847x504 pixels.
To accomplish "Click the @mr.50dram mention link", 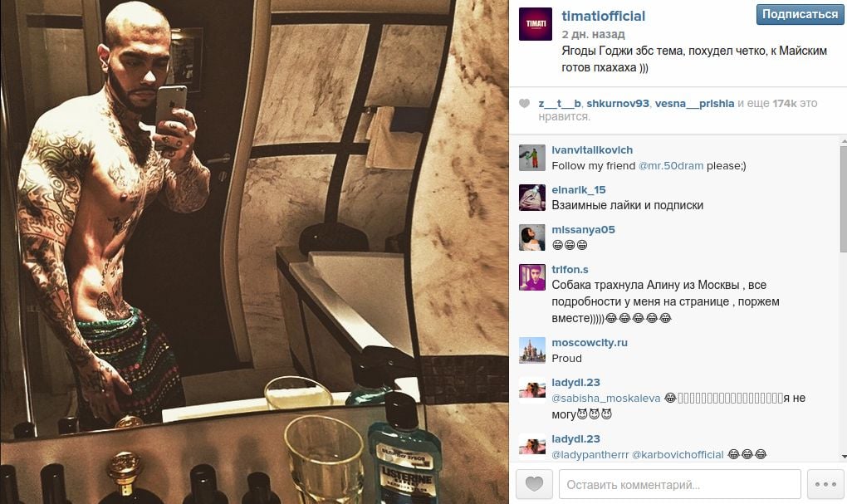I will pos(670,166).
